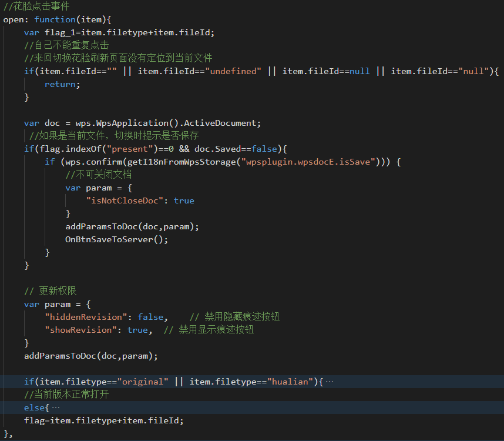Click the var param = { line under //不可关闭文档
This screenshot has height=441, width=504.
(99, 188)
